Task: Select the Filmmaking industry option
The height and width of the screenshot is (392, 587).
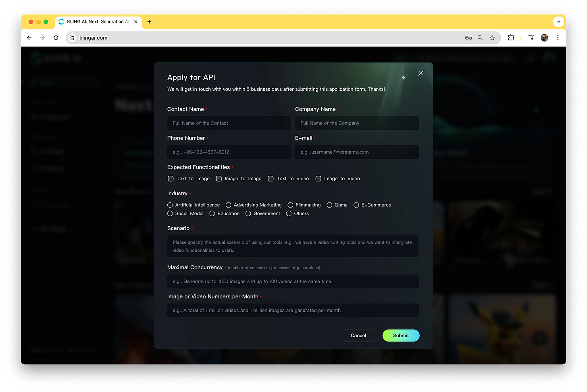Action: [x=290, y=205]
